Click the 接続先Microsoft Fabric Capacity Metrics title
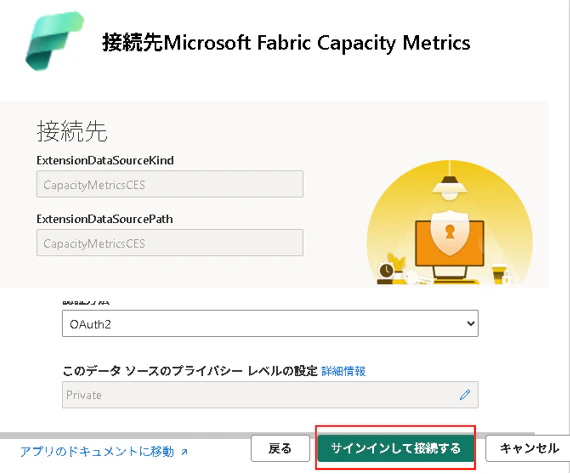Screen dimensions: 570x474 point(286,43)
